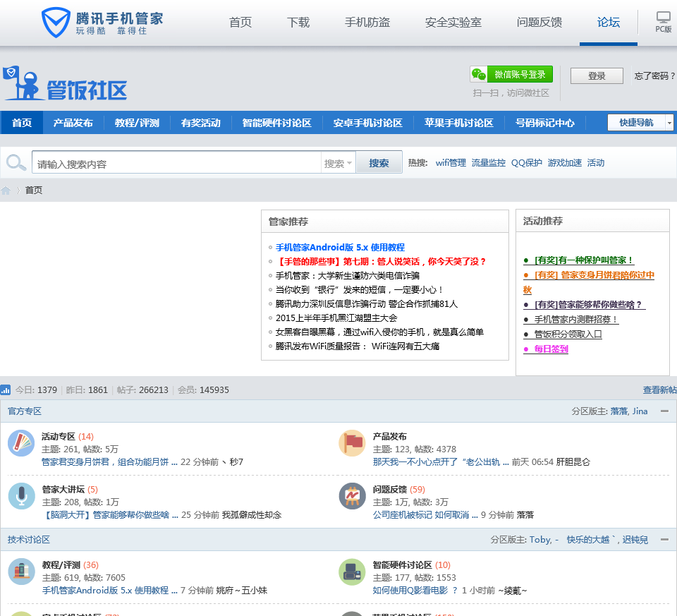Viewport: 677px width, 616px height.
Task: Open the 快捷导航 dropdown
Action: pos(640,123)
